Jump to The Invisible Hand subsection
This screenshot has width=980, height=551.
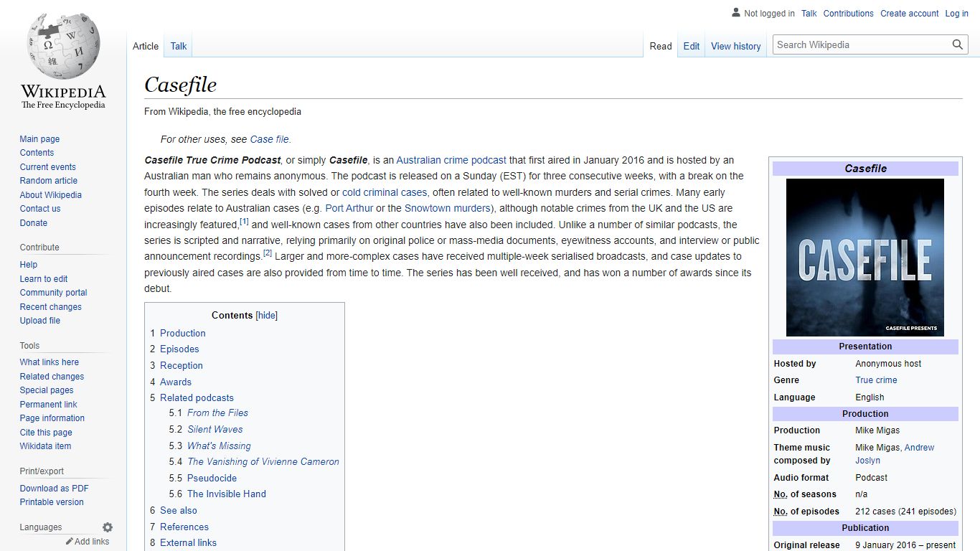tap(226, 494)
